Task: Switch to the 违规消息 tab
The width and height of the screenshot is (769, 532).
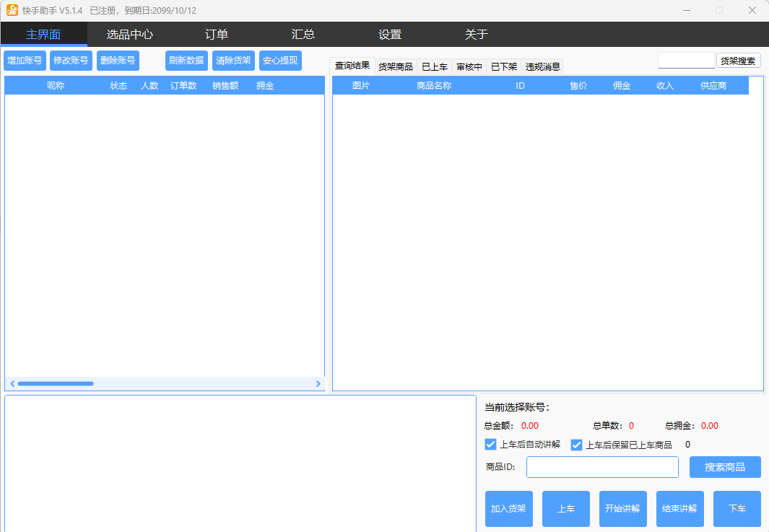Action: [x=542, y=67]
